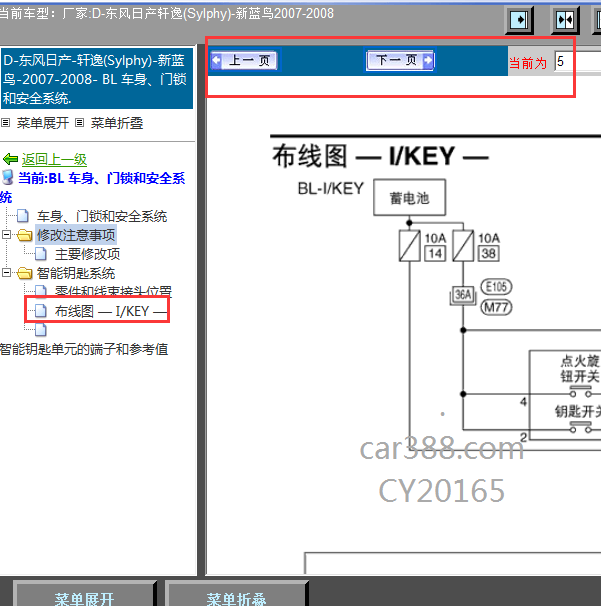The width and height of the screenshot is (601, 606).
Task: Select the 修改注意事项 folder
Action: (76, 235)
